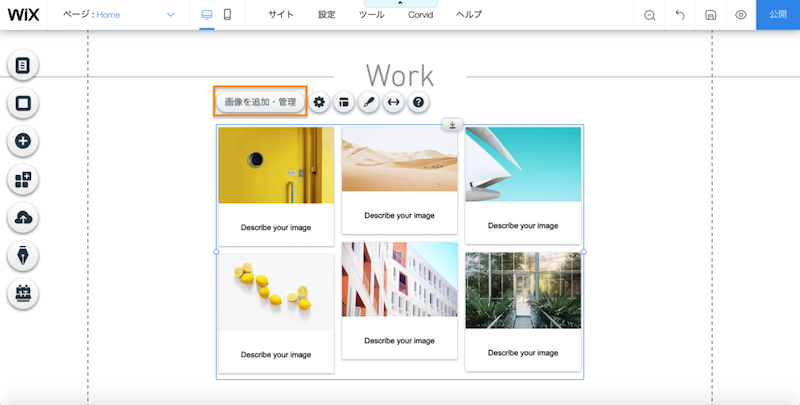Select the orange apartment building image
The width and height of the screenshot is (800, 405).
399,279
